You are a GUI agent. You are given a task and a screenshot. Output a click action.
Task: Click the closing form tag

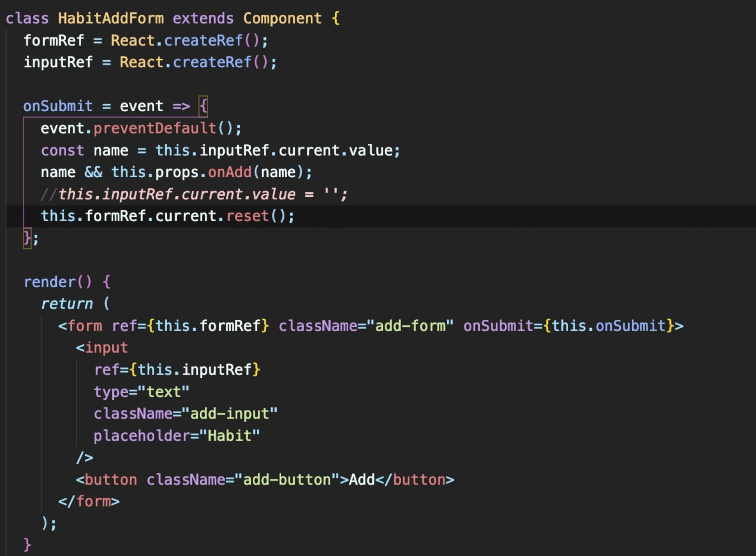[x=89, y=502]
